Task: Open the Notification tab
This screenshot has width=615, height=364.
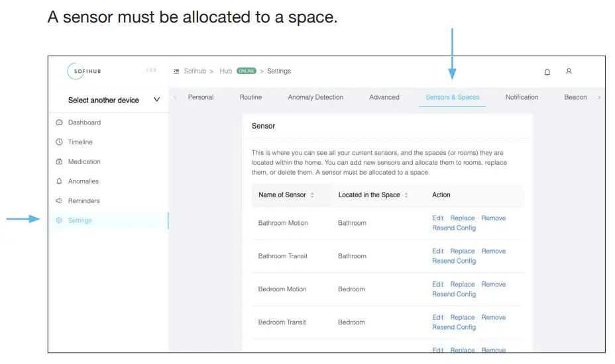Action: [x=522, y=97]
